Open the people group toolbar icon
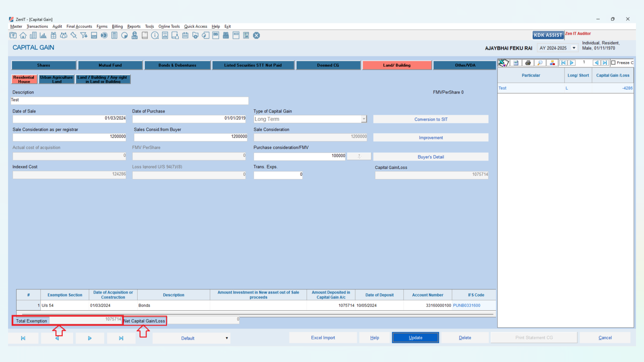 63,35
